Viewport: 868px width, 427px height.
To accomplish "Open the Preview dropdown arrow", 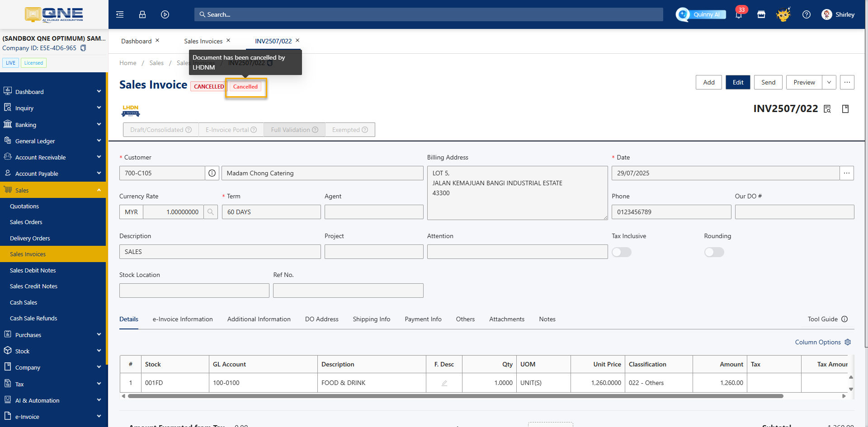I will (829, 82).
